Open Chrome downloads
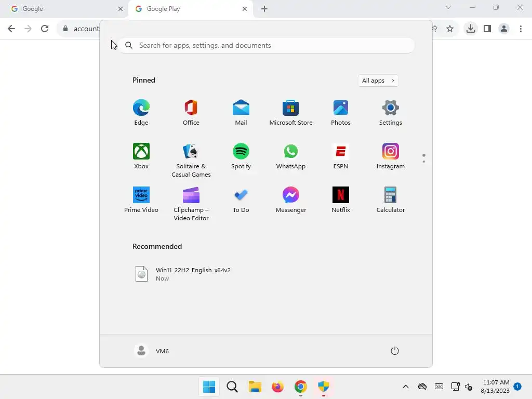The height and width of the screenshot is (399, 532). [471, 29]
